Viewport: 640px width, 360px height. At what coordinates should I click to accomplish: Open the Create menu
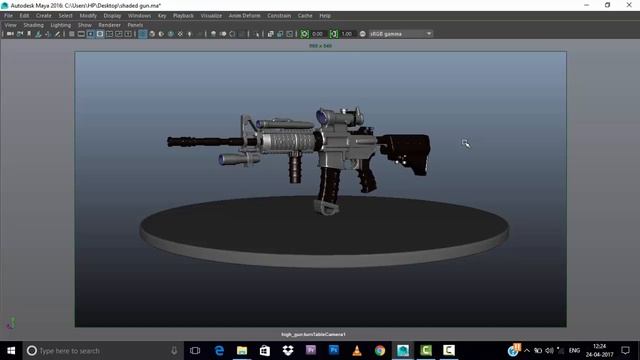click(x=44, y=16)
